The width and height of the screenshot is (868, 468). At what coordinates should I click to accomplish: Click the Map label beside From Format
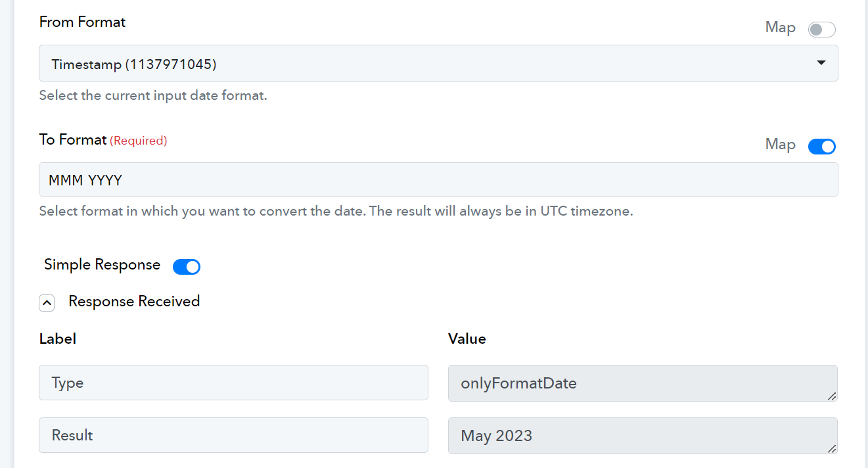[x=781, y=28]
